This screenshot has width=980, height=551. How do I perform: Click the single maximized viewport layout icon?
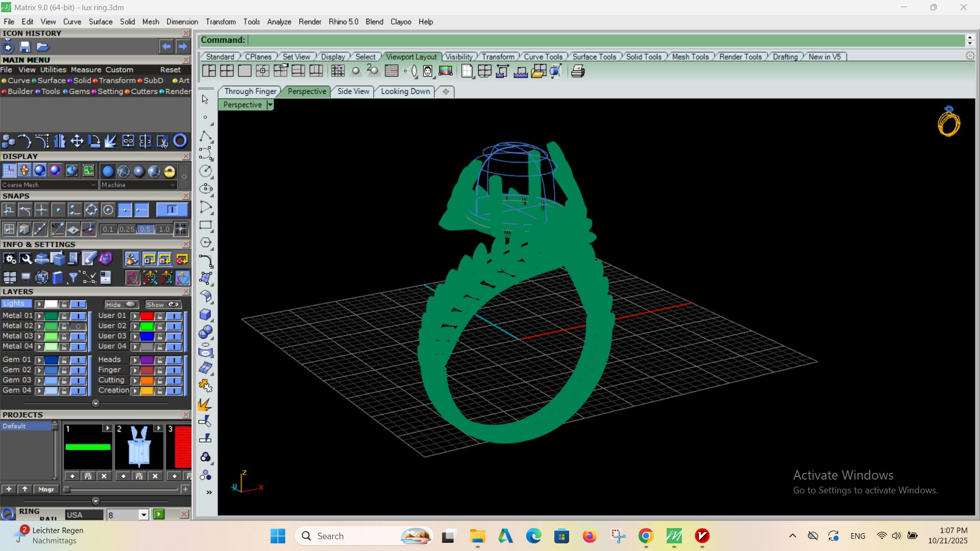click(x=244, y=71)
